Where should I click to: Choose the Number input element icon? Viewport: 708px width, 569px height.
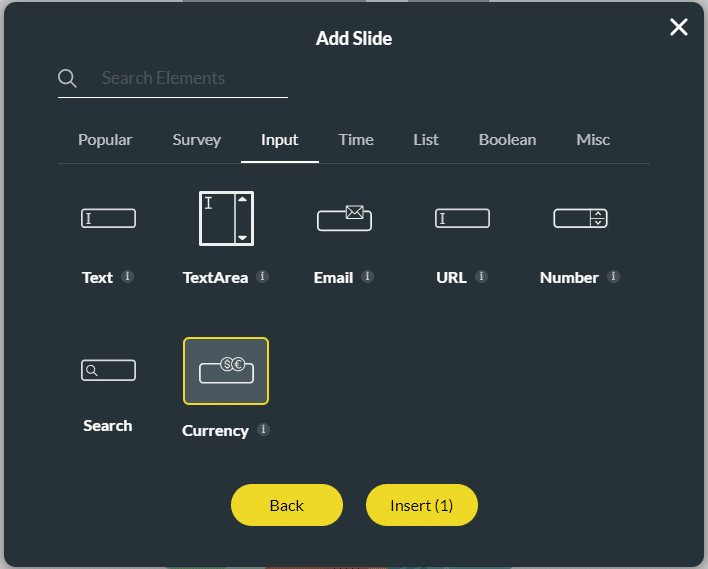tap(580, 218)
